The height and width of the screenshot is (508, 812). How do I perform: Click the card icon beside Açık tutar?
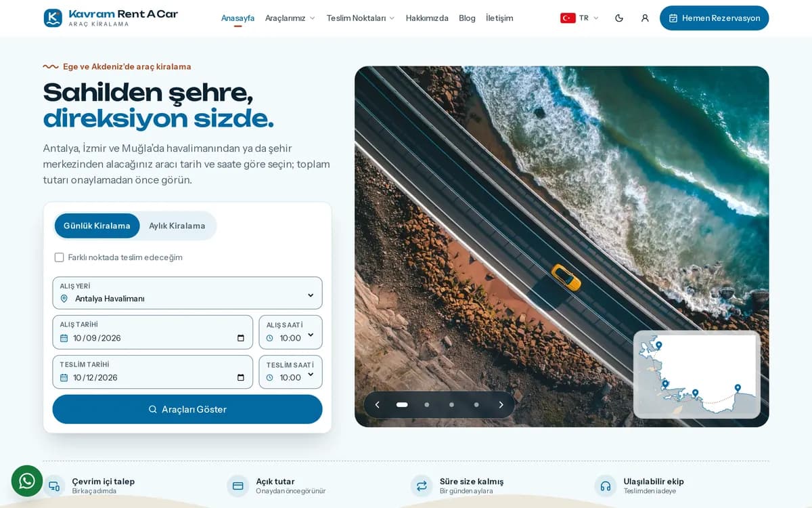tap(238, 486)
